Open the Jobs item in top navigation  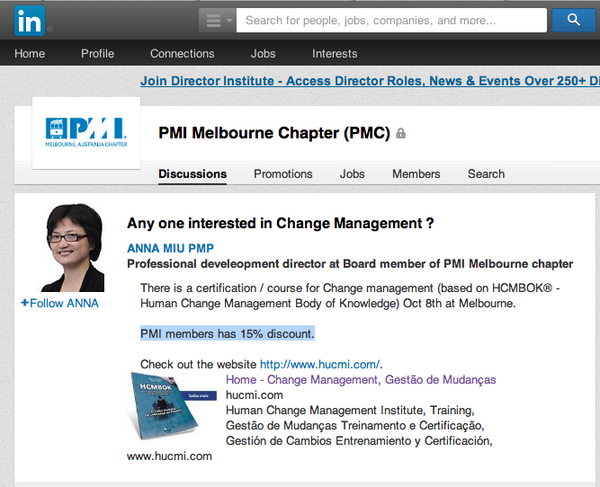[263, 54]
